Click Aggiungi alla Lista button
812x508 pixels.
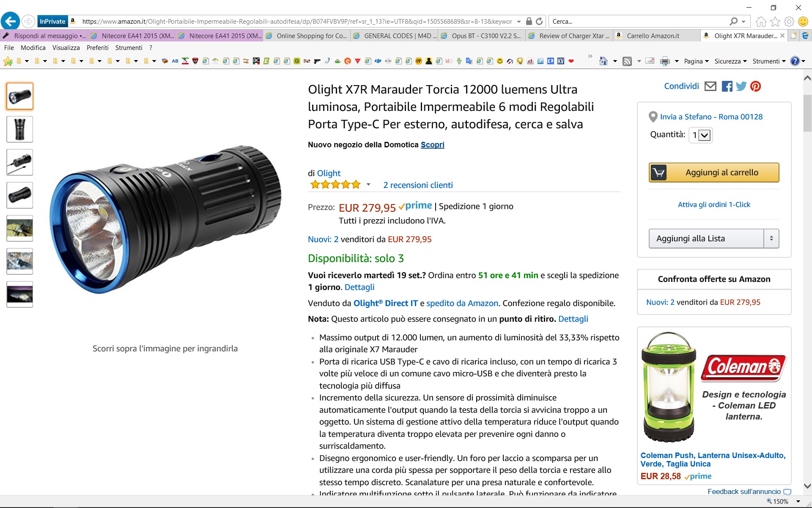pyautogui.click(x=706, y=238)
